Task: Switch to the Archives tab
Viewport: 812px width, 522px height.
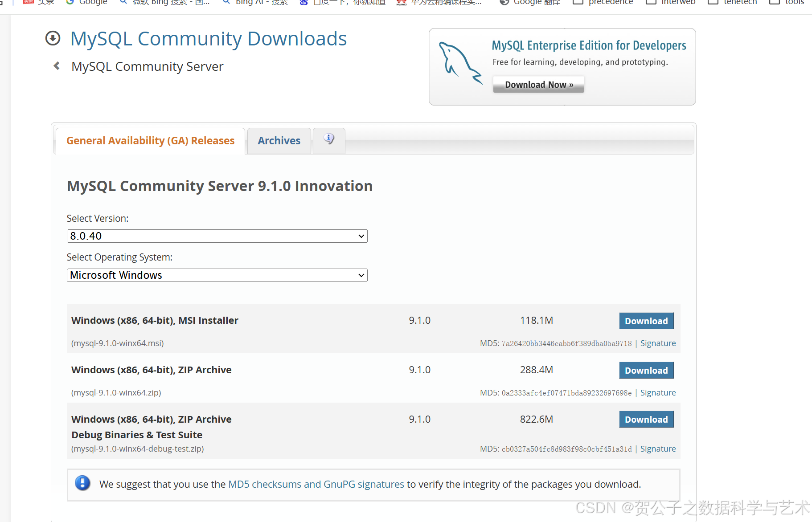Action: 279,141
